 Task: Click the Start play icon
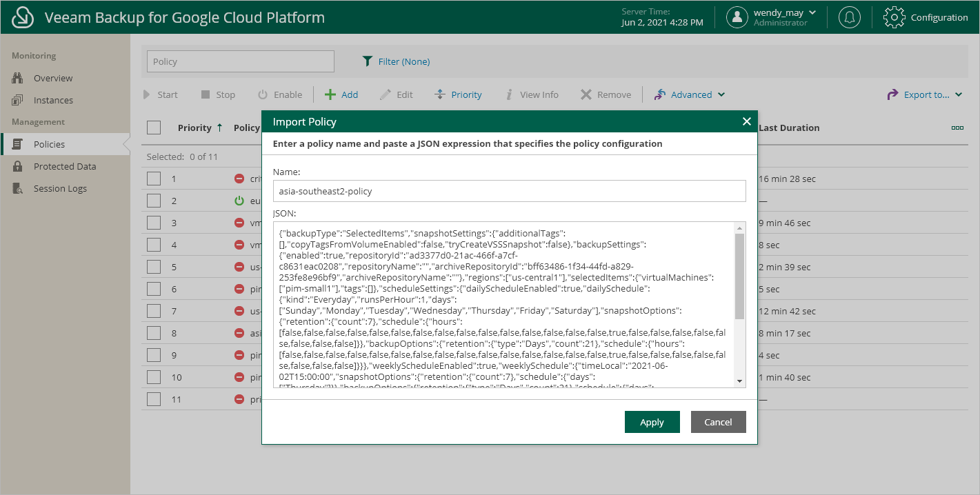pyautogui.click(x=146, y=94)
